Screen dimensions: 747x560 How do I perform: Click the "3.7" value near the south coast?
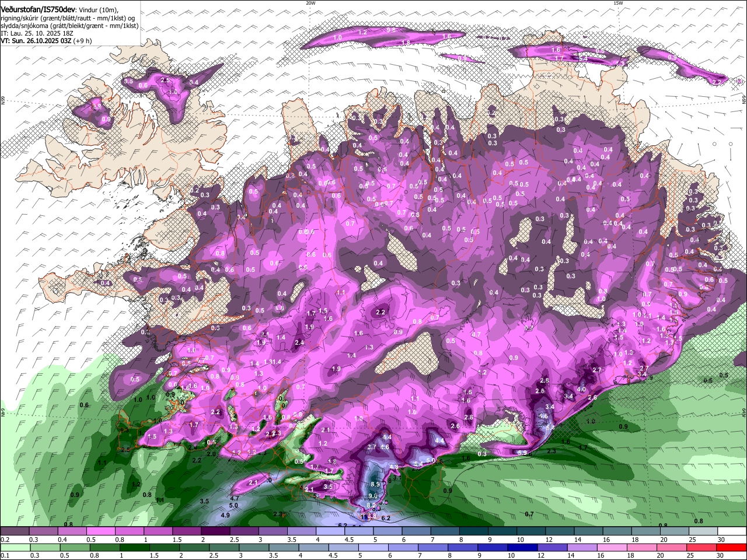tap(372, 447)
